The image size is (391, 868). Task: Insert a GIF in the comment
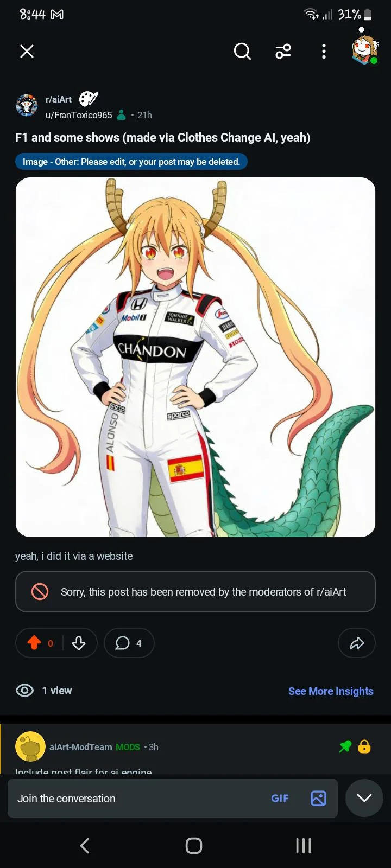click(280, 799)
